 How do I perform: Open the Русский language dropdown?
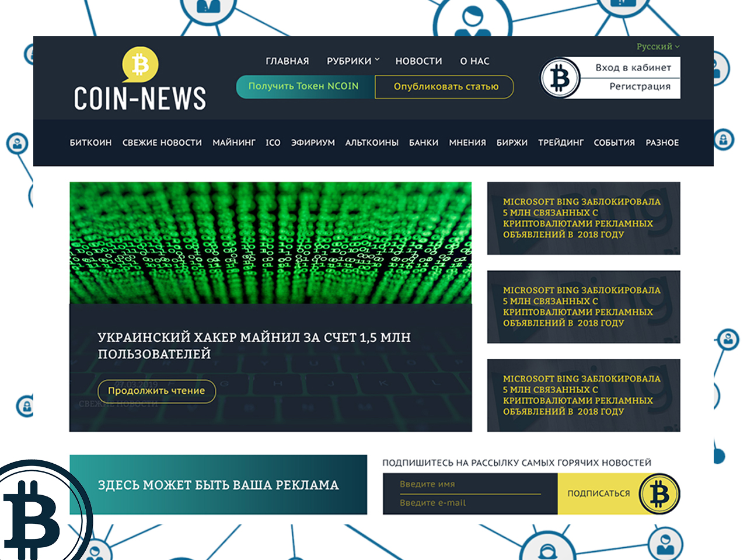[658, 47]
